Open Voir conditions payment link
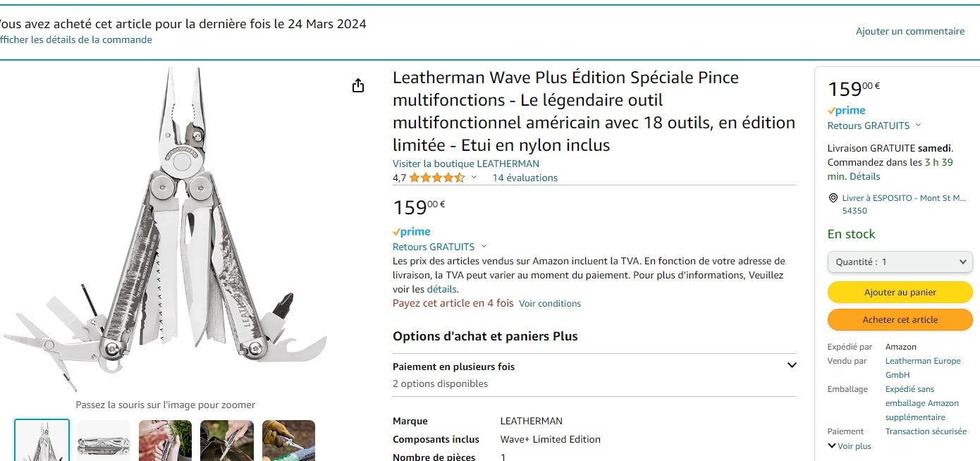 click(550, 304)
